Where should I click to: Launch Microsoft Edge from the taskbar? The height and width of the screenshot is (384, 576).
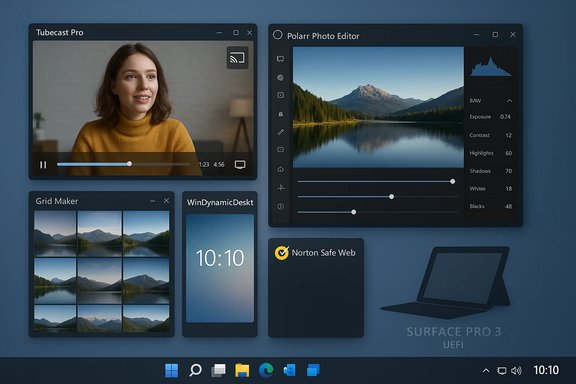[266, 370]
